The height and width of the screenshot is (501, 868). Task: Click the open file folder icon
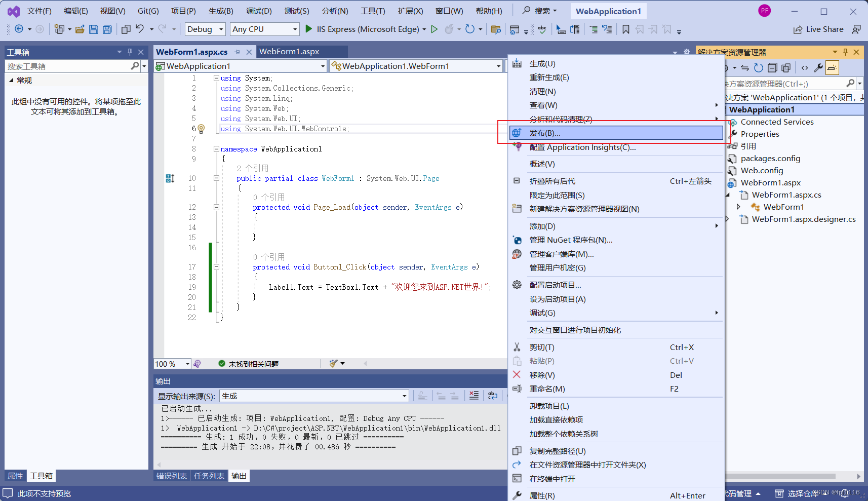[80, 29]
